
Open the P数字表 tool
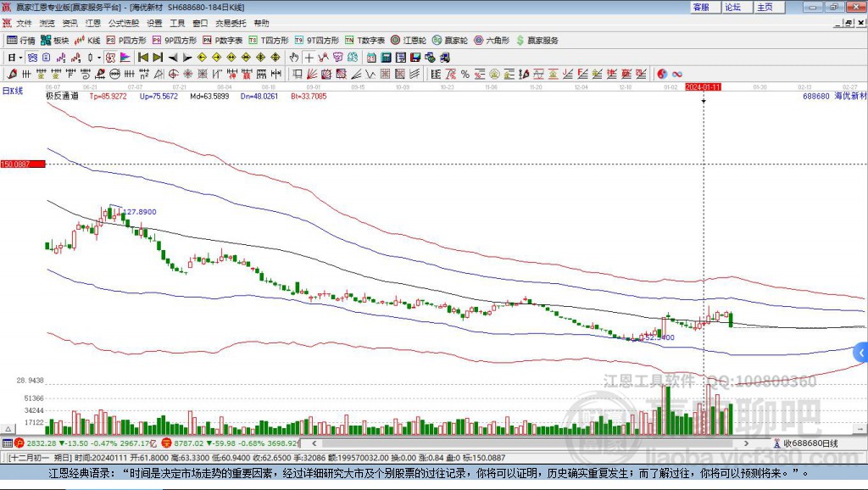click(223, 41)
